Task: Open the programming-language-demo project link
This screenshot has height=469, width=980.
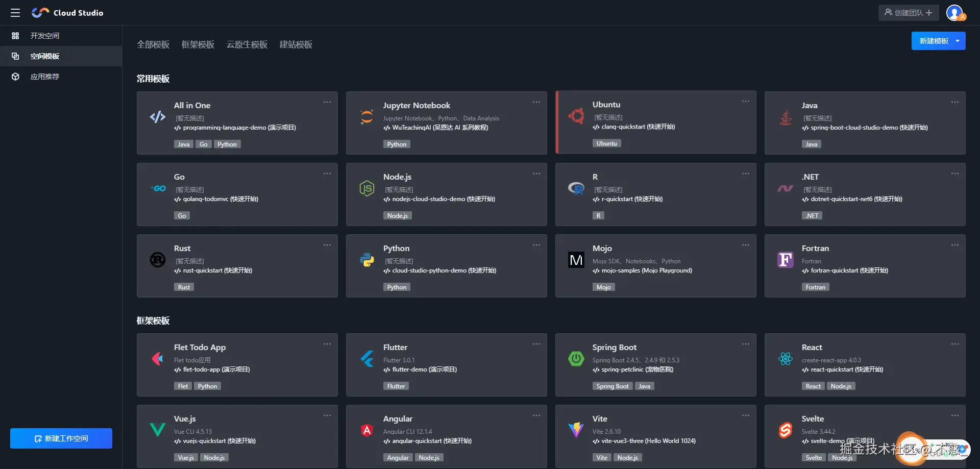Action: (235, 128)
